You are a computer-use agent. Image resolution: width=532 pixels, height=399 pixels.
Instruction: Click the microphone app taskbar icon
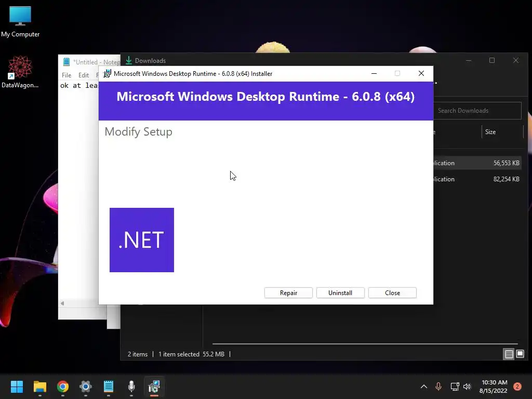pos(131,387)
